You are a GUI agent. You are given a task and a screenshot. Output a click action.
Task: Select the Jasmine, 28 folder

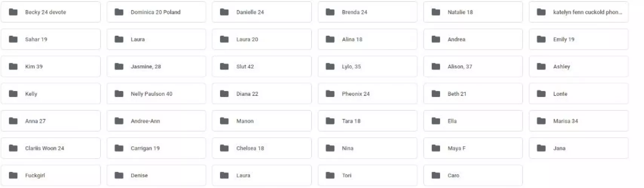click(x=156, y=67)
